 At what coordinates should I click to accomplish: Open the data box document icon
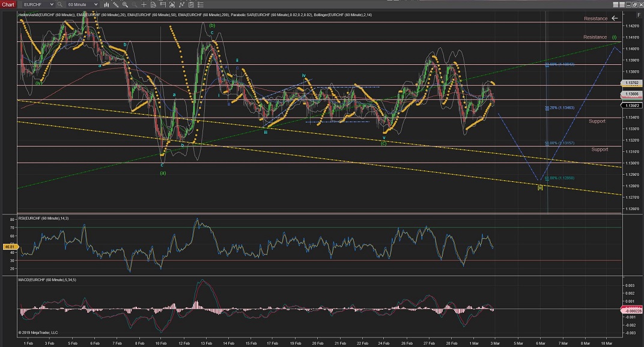click(x=153, y=5)
